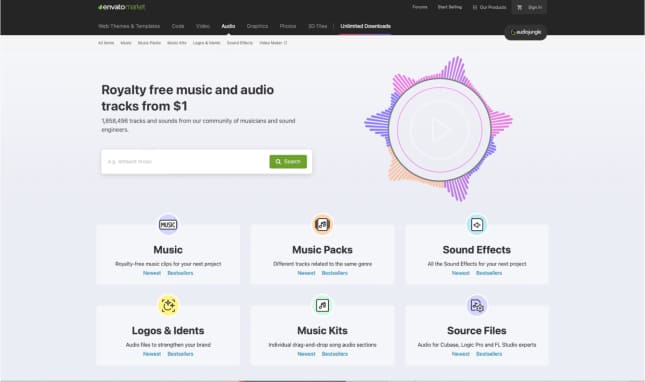
Task: Click the Our Products grid icon
Action: [x=475, y=7]
